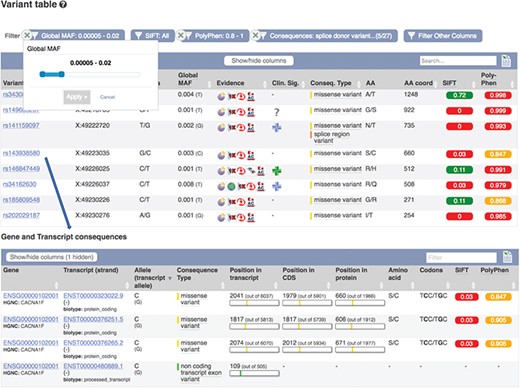Image resolution: width=520 pixels, height=388 pixels.
Task: Click position bar for 109 in transcript
Action: pos(254,373)
